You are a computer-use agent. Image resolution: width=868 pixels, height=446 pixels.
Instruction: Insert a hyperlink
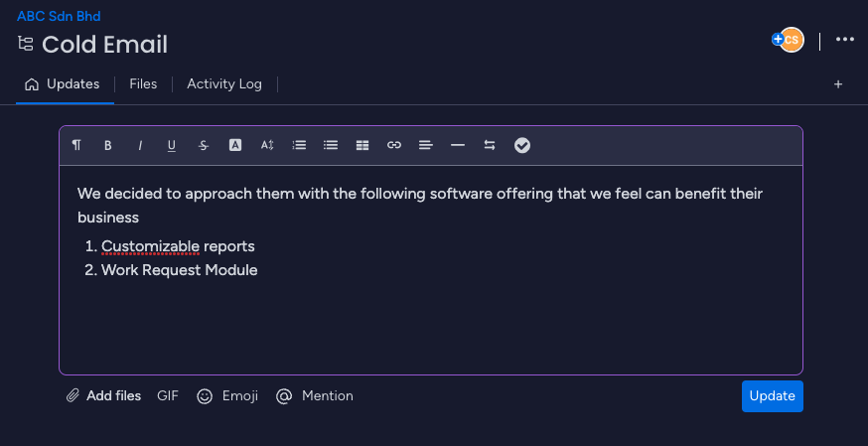pos(394,145)
